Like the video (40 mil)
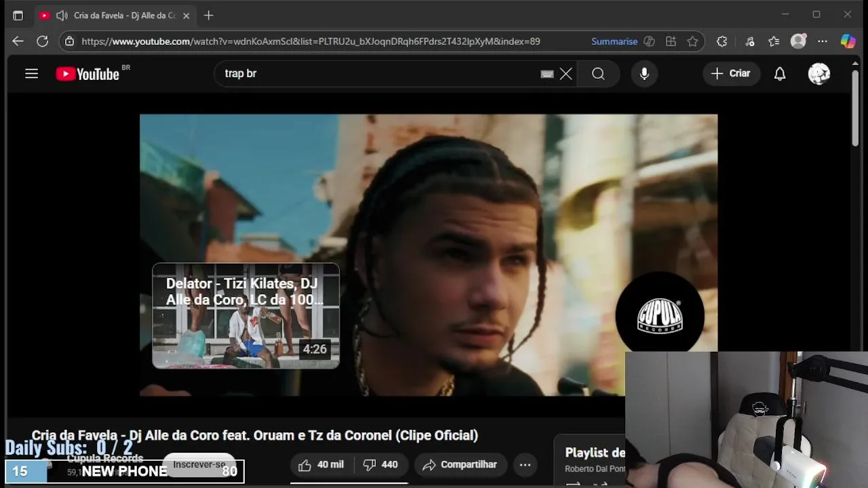868x488 pixels. (x=321, y=465)
